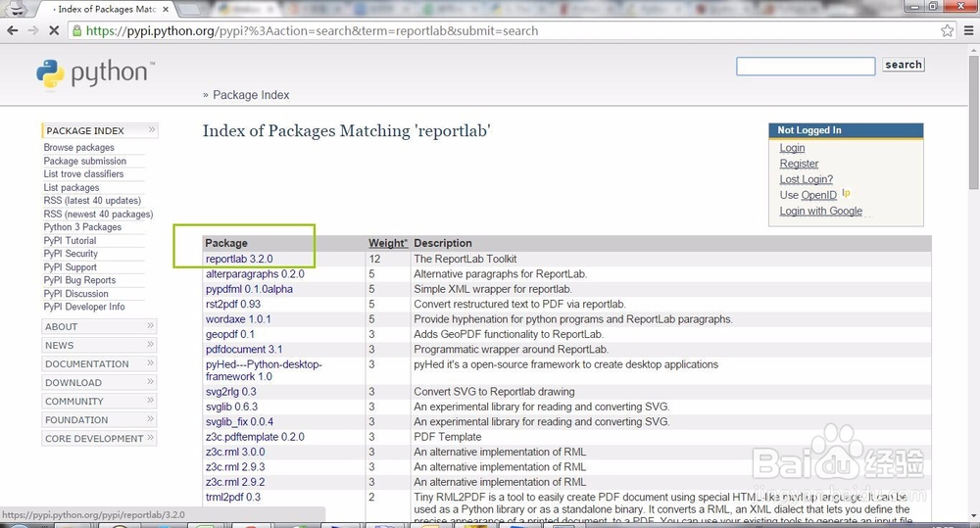This screenshot has height=528, width=980.
Task: Open pyHed Python-desktop-framework 1.0 package
Action: click(264, 370)
